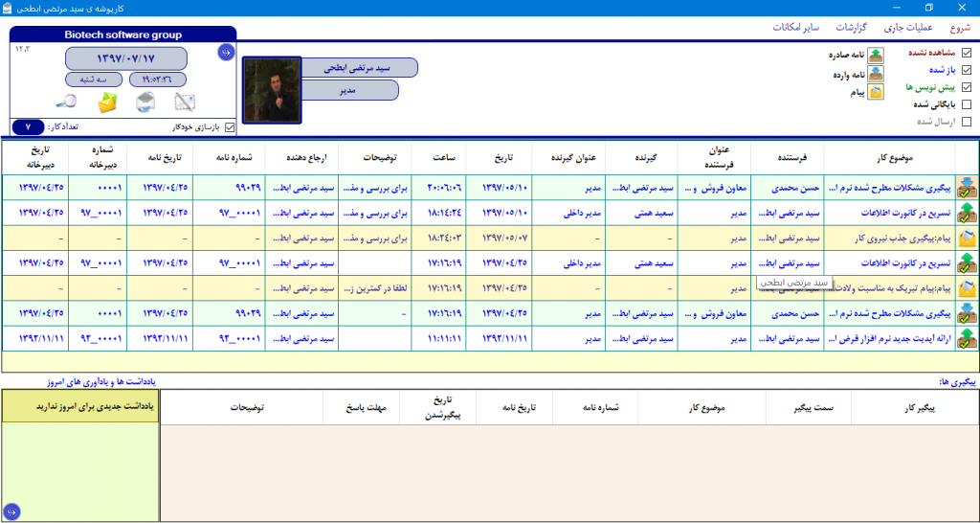Uncheck the پیش نویس ها checkbox
Image resolution: width=980 pixels, height=523 pixels.
click(x=966, y=87)
